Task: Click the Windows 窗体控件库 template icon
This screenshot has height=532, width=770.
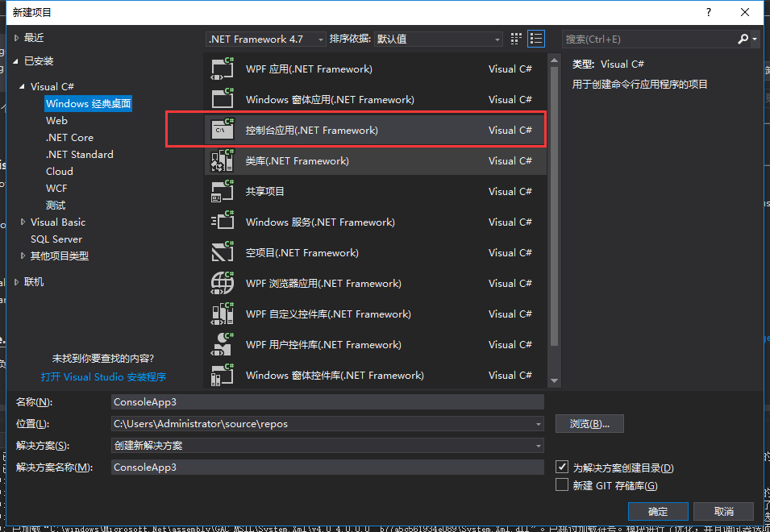Action: [x=223, y=375]
